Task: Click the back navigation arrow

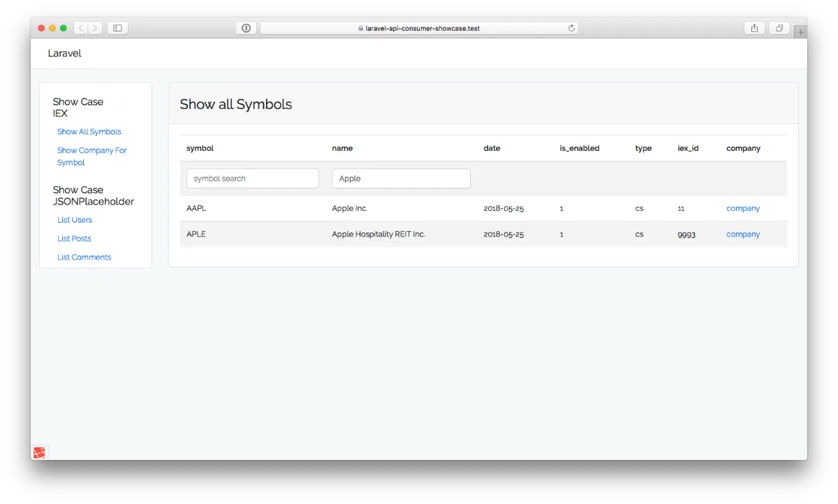Action: (80, 28)
